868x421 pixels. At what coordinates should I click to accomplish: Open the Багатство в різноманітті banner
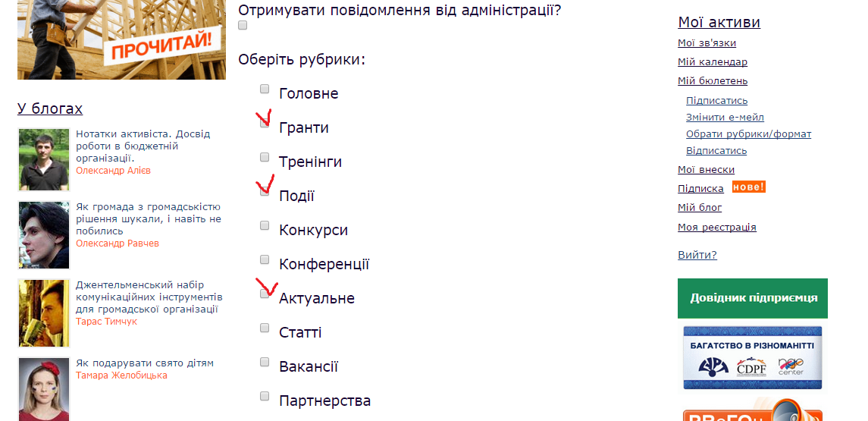click(752, 358)
